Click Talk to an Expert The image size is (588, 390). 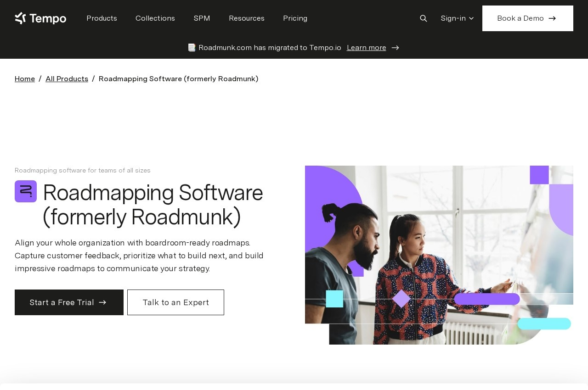[175, 302]
